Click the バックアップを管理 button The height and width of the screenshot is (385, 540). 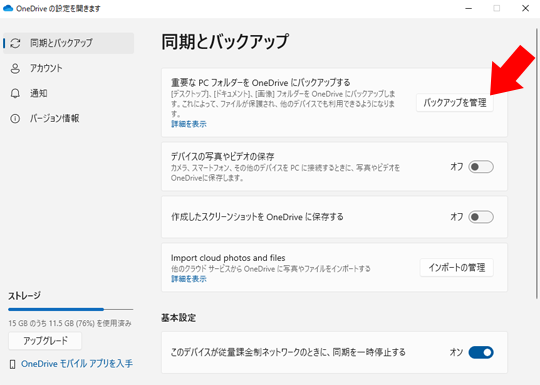[x=455, y=103]
